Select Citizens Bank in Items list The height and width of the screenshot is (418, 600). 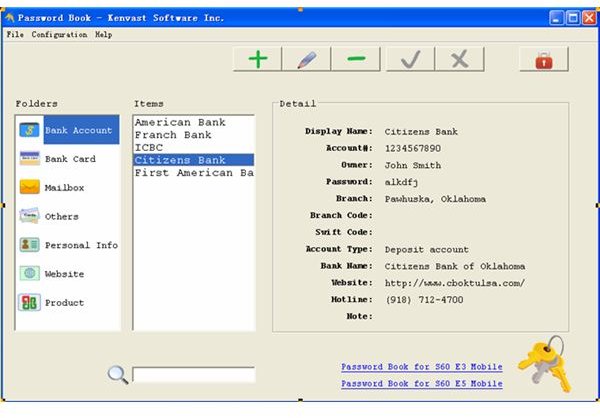[x=194, y=160]
